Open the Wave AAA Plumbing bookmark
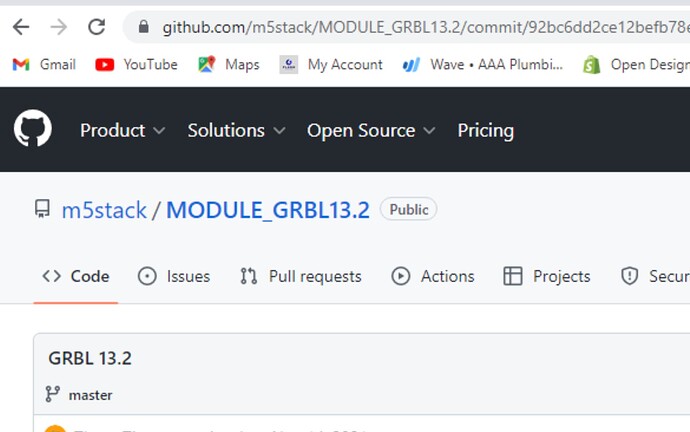690x432 pixels. coord(483,65)
